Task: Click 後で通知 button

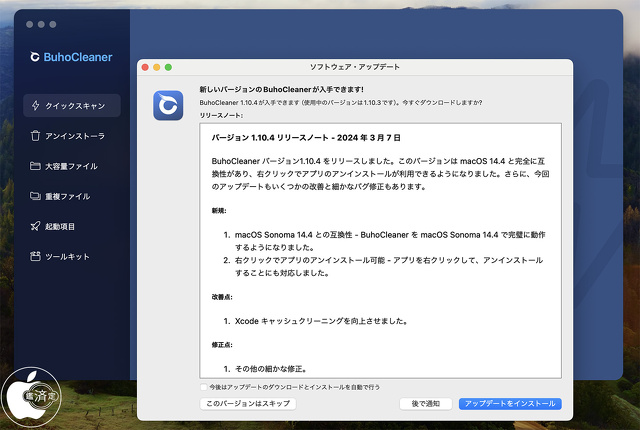Action: point(426,403)
